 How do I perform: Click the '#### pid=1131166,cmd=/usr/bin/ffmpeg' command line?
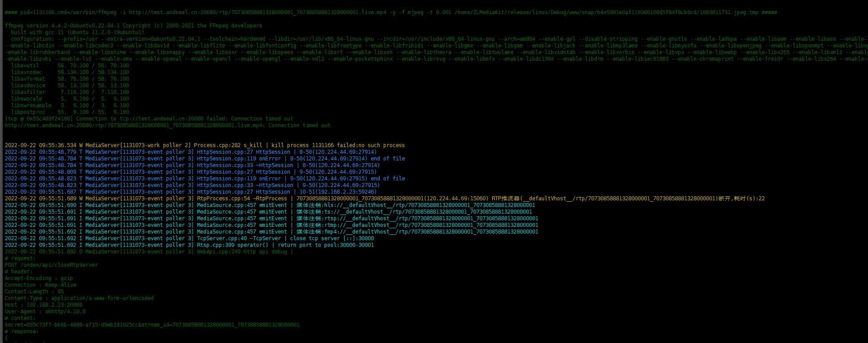point(391,12)
